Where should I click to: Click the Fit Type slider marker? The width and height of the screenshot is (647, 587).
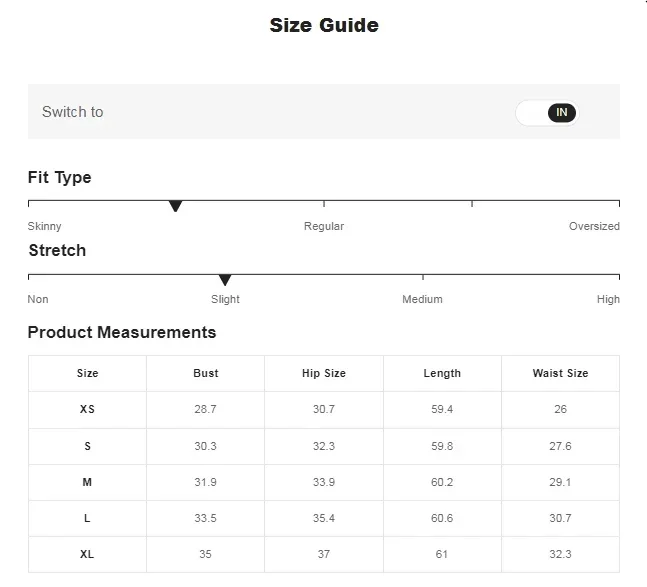click(x=176, y=206)
